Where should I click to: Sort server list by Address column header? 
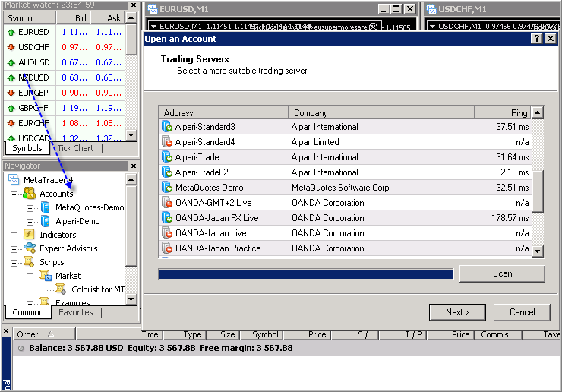224,112
